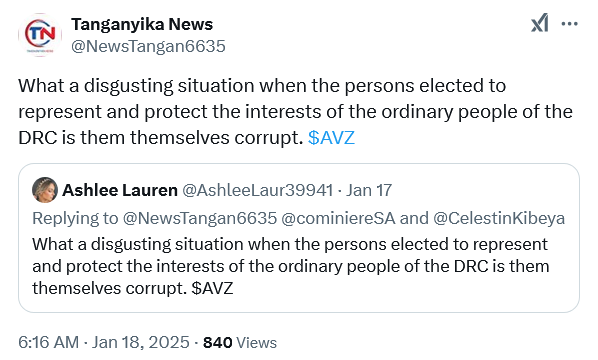Click Ashlee Lauren's profile picture
The height and width of the screenshot is (360, 598).
pyautogui.click(x=45, y=190)
